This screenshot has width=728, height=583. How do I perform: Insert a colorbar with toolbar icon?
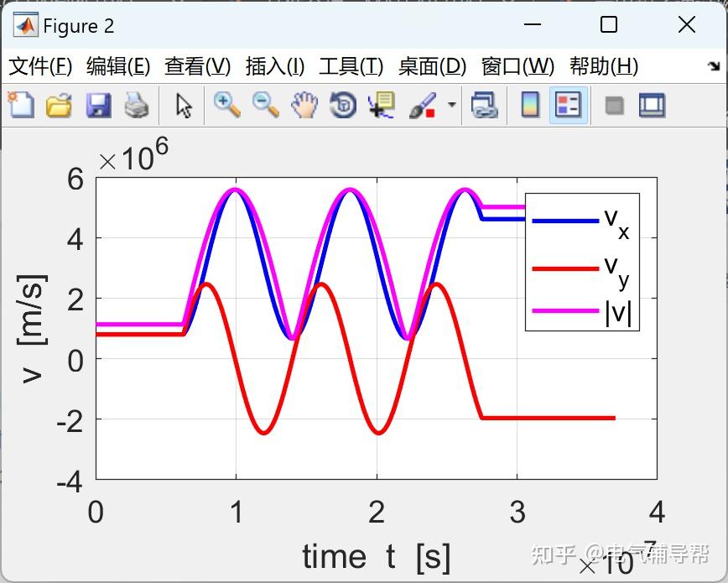pyautogui.click(x=530, y=105)
